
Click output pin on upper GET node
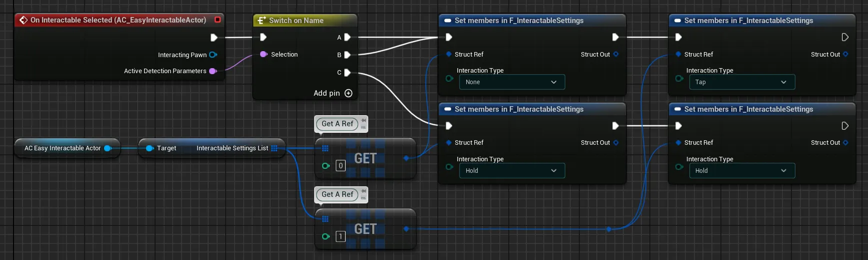pos(406,158)
